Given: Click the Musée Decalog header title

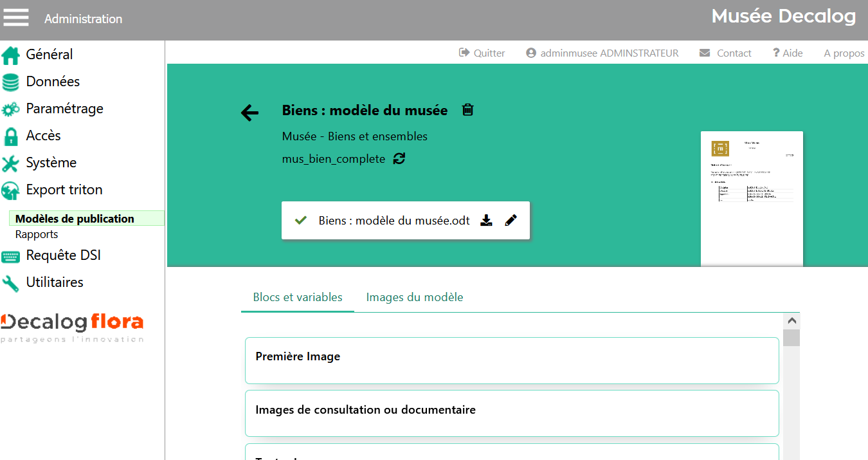Looking at the screenshot, I should (x=784, y=16).
